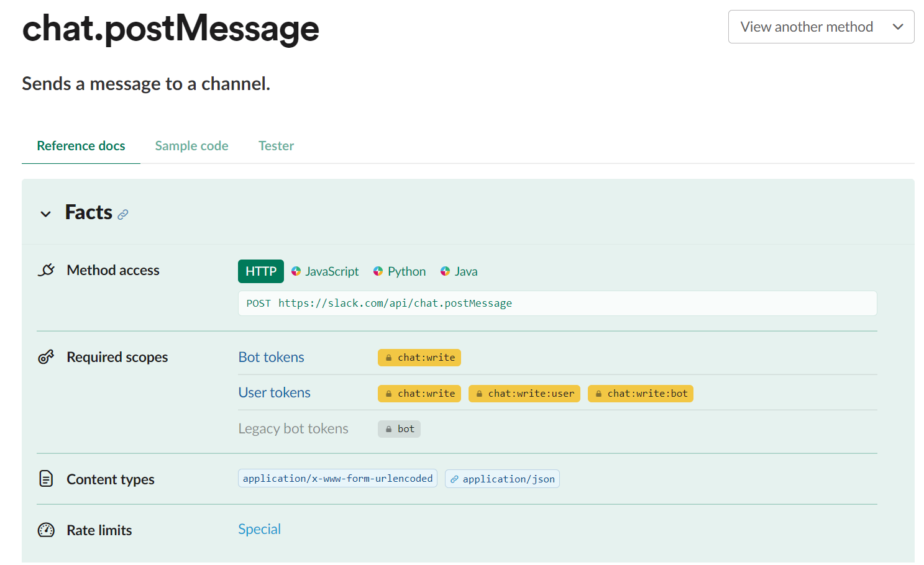924x565 pixels.
Task: Click the chat:write:user scope badge
Action: click(524, 394)
